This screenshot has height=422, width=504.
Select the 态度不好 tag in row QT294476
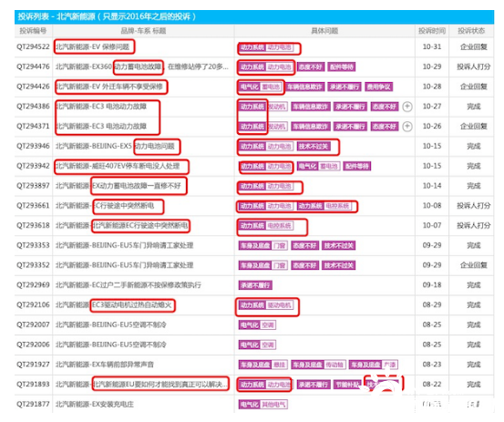(311, 67)
